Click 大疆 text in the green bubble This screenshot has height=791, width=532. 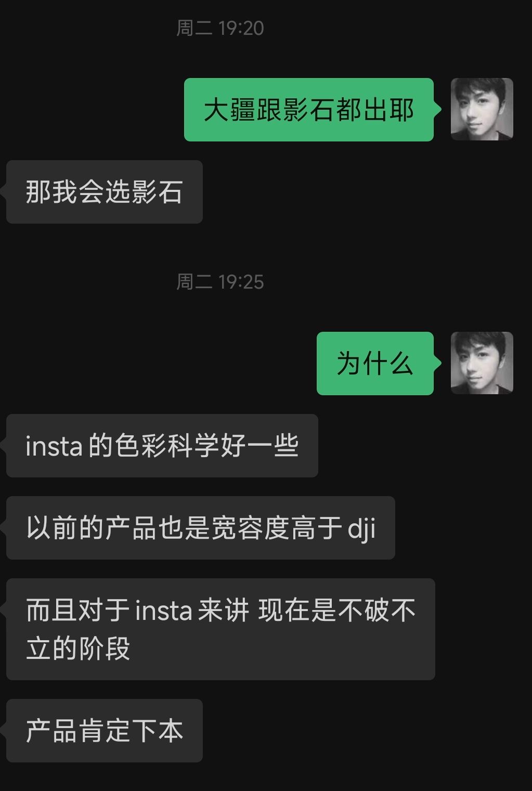(230, 110)
